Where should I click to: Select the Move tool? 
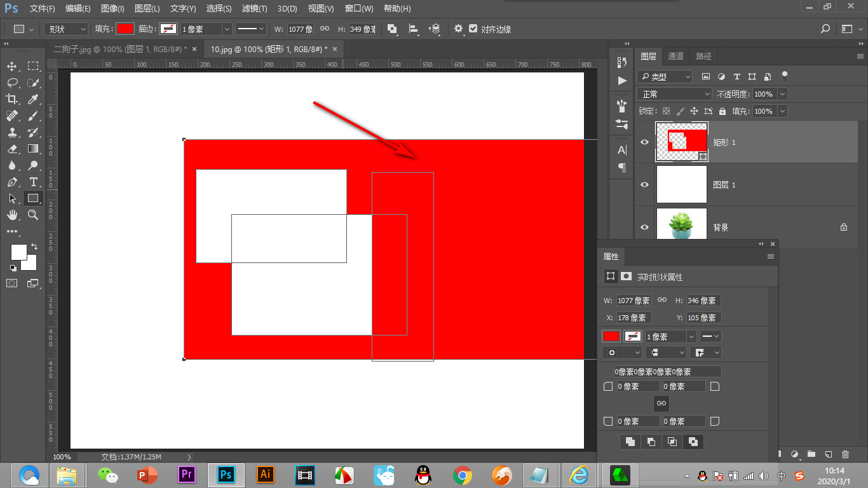(12, 66)
